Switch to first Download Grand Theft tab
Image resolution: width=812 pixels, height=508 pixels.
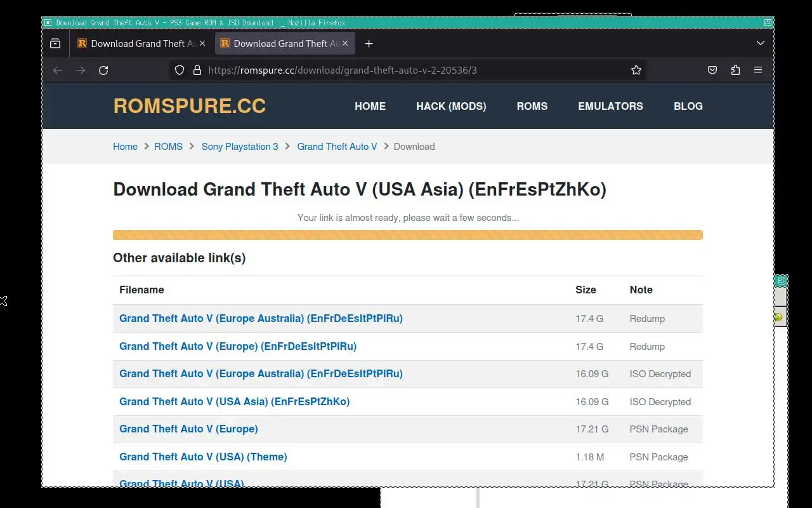coord(141,43)
